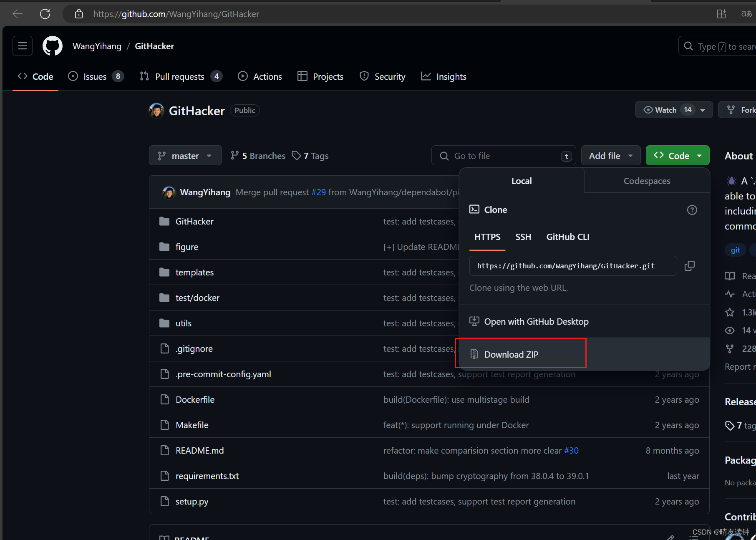Switch to the Issues tab
This screenshot has width=756, height=540.
click(96, 76)
